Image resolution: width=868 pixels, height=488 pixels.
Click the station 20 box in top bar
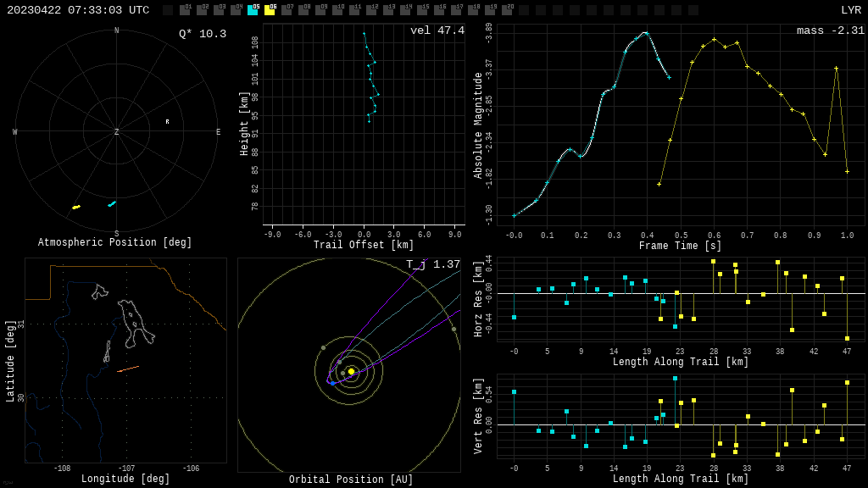pos(507,10)
